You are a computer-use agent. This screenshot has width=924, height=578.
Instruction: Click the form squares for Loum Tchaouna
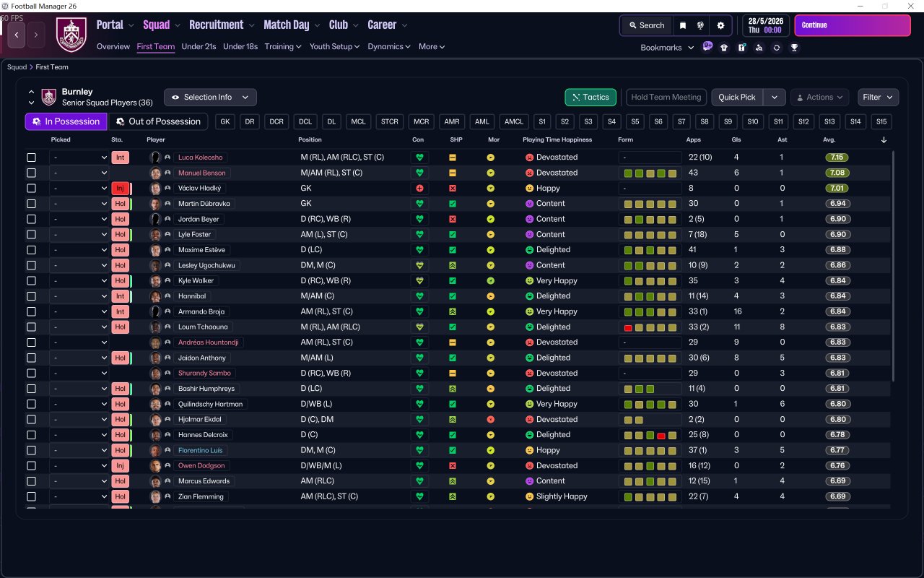pos(650,327)
